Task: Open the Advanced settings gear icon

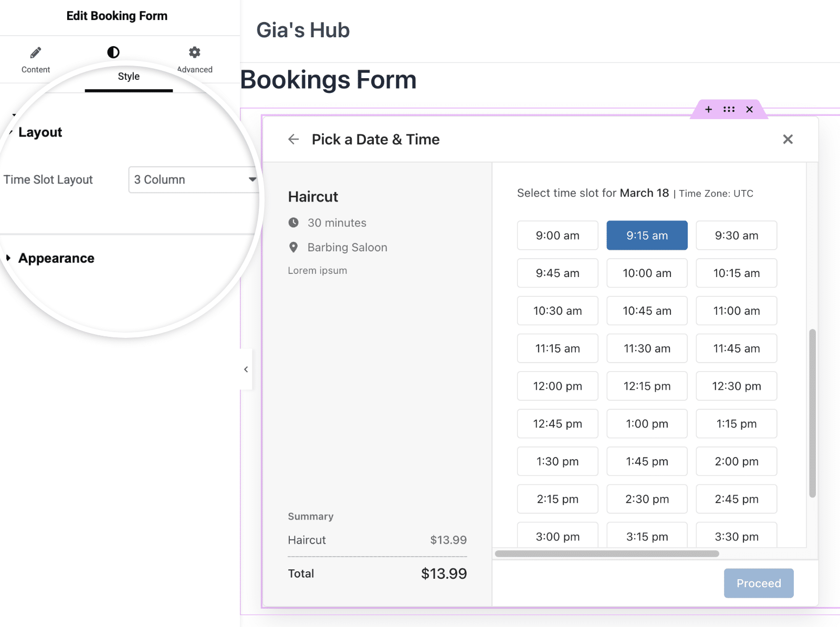Action: coord(194,52)
